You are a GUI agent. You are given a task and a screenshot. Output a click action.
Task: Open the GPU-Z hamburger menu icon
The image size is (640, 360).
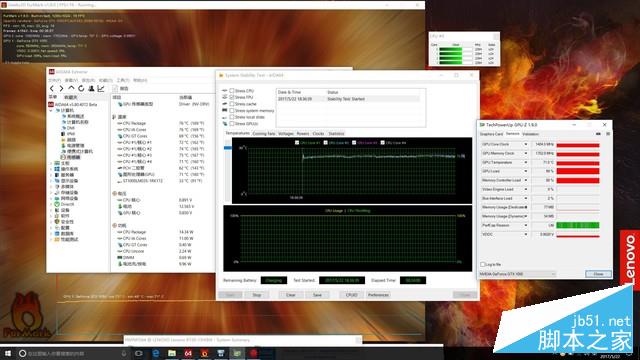pos(608,134)
